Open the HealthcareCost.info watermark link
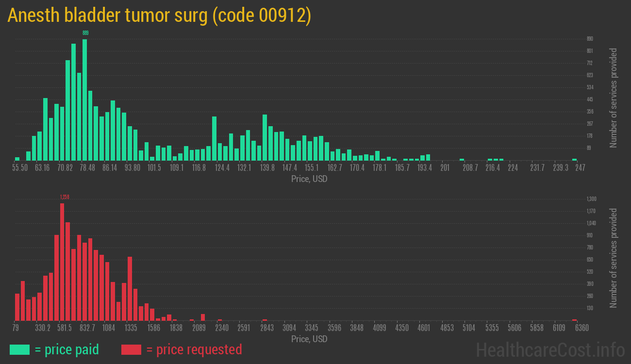This screenshot has width=631, height=364. (550, 349)
